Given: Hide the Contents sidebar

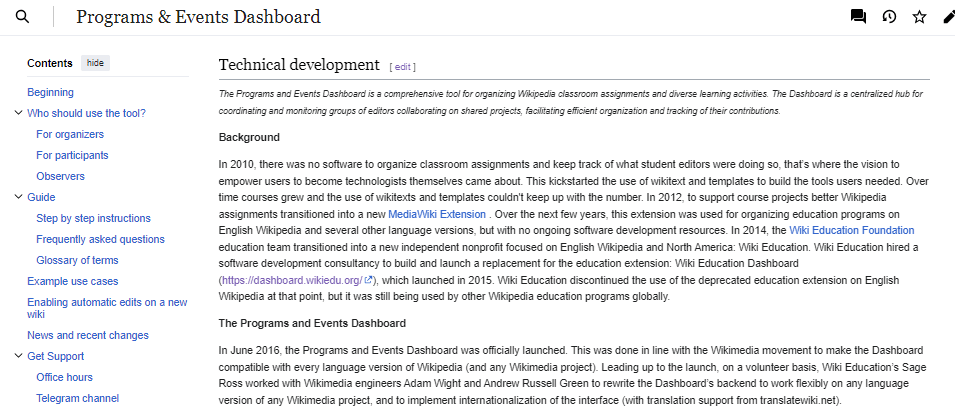Looking at the screenshot, I should click(x=95, y=63).
